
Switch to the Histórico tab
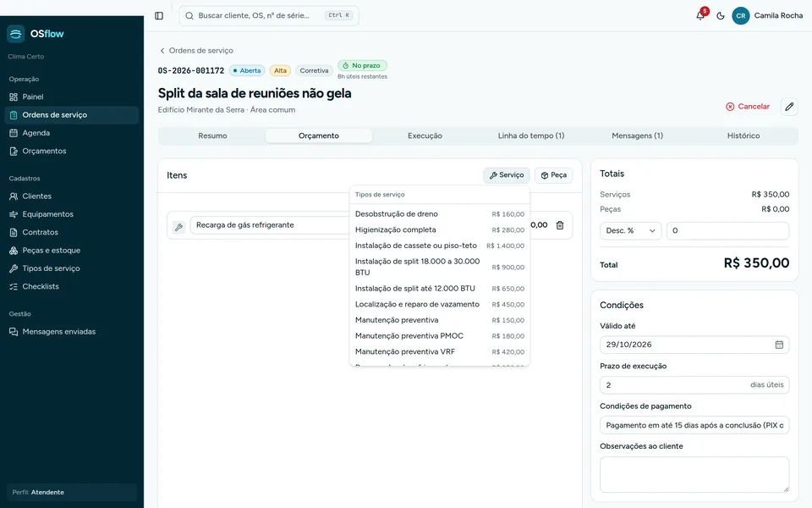tap(743, 135)
